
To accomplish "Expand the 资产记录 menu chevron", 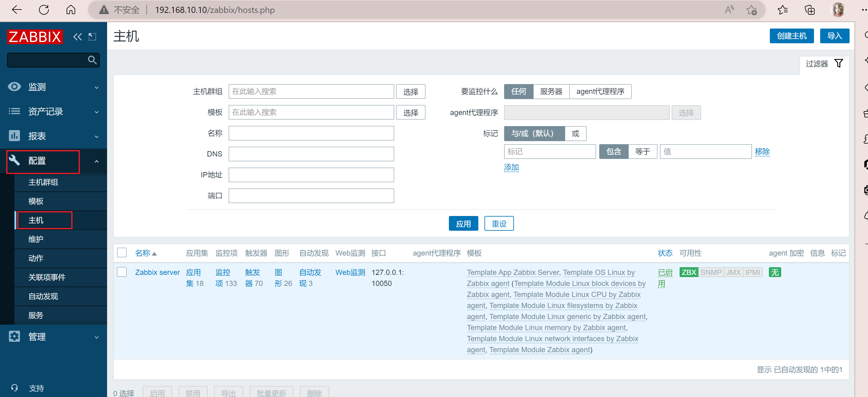I will click(97, 112).
